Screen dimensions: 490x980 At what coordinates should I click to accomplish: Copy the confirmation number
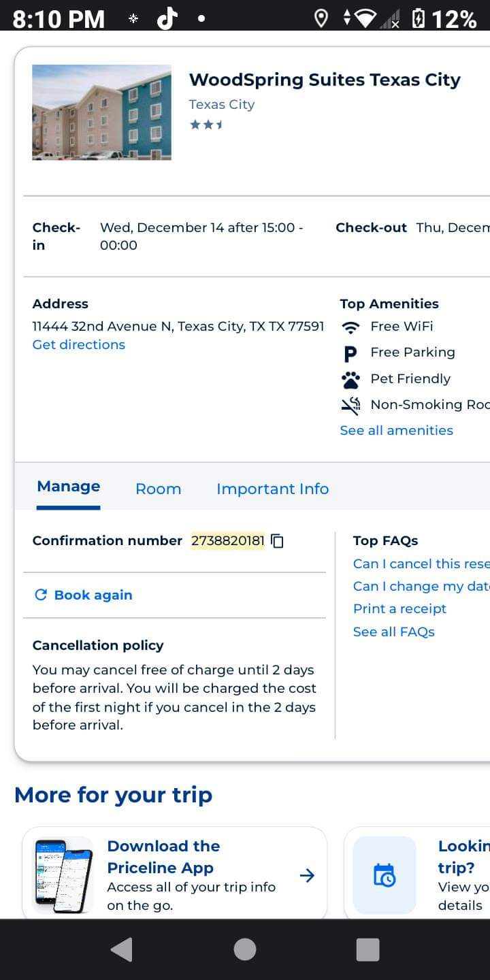(x=276, y=540)
